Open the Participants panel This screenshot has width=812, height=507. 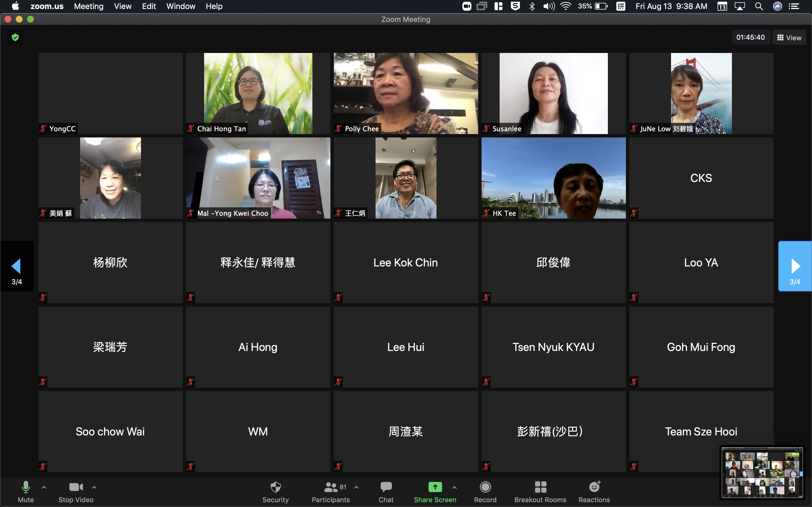point(330,492)
